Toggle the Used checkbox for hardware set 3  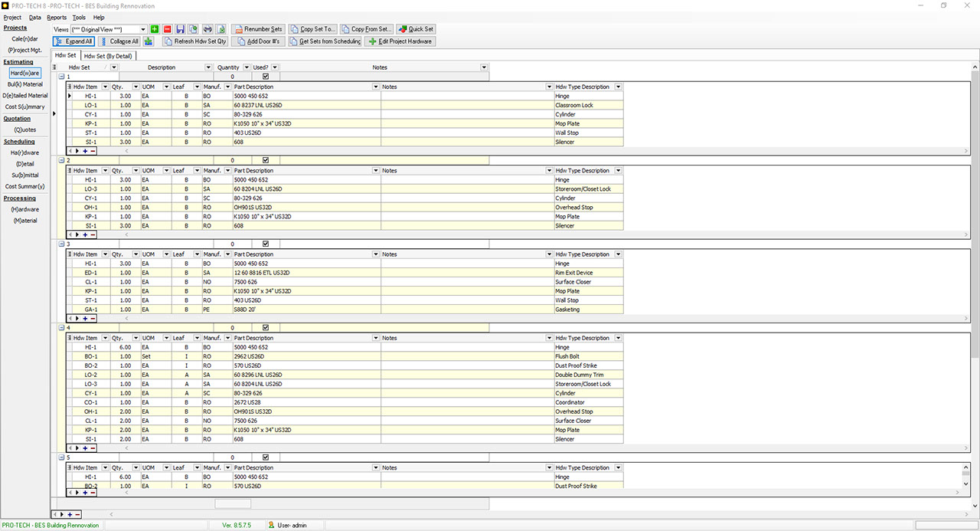(266, 244)
